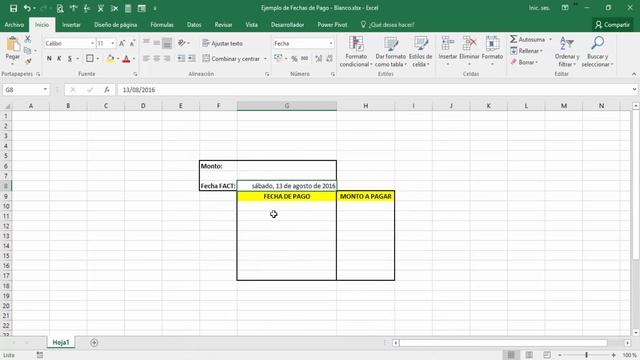The width and height of the screenshot is (640, 360).
Task: Open the Archivo tab
Action: pyautogui.click(x=14, y=25)
